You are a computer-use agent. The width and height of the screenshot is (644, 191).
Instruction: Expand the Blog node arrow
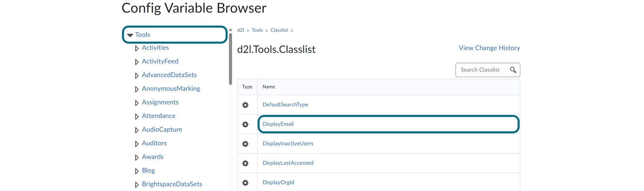tap(137, 171)
